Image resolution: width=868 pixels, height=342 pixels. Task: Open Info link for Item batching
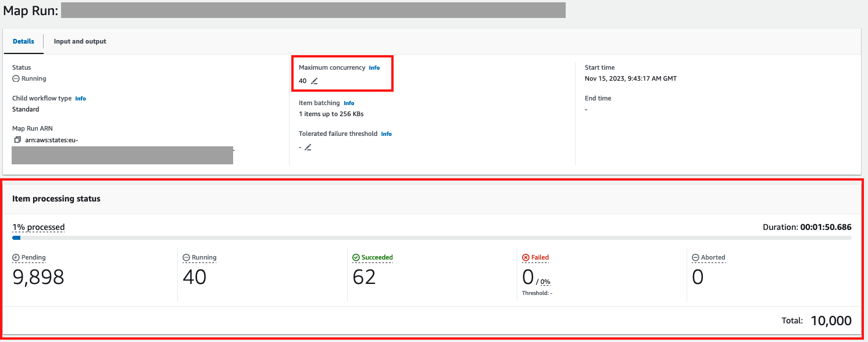(349, 103)
